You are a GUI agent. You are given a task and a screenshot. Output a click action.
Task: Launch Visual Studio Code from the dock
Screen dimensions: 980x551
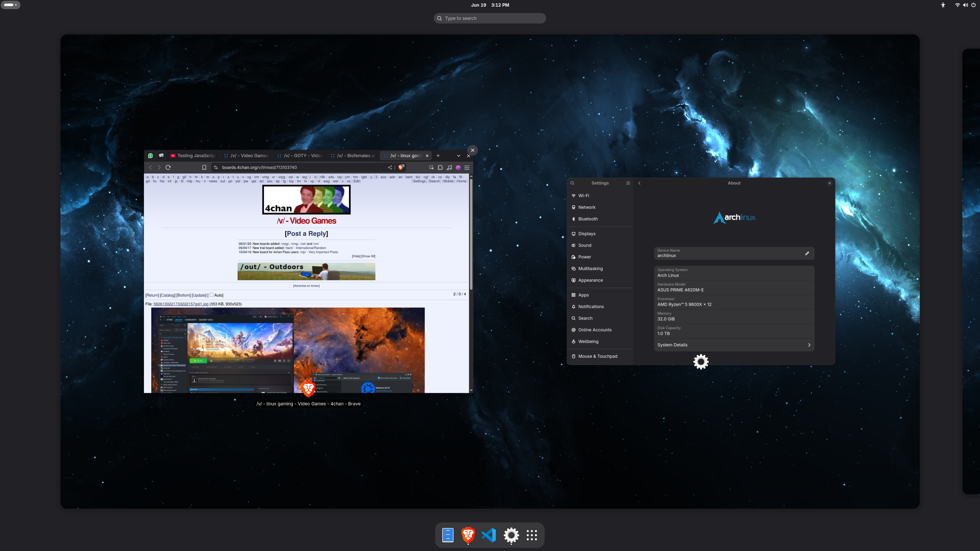point(489,535)
